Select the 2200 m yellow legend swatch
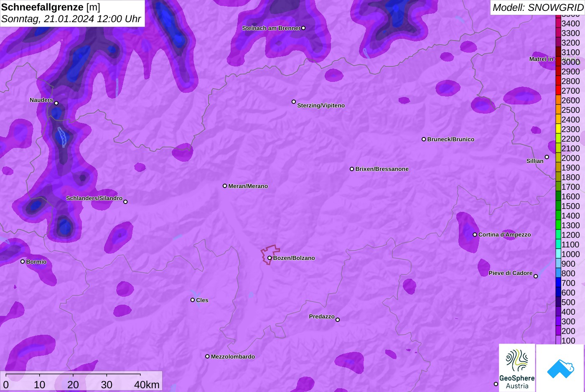 (558, 138)
